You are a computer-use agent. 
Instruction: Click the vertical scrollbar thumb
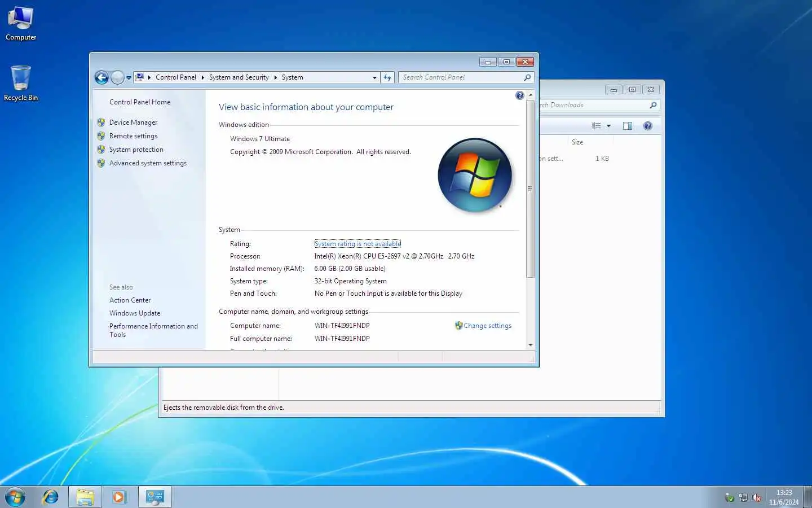pyautogui.click(x=531, y=189)
